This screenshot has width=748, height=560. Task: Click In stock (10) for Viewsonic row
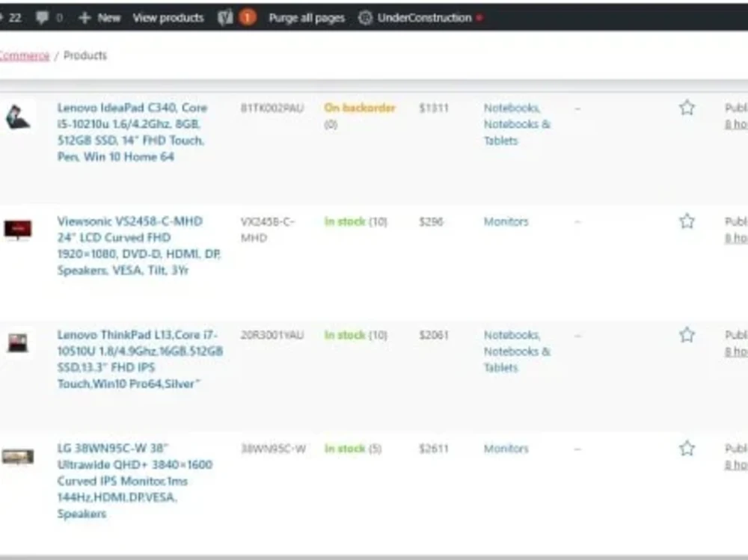click(356, 222)
